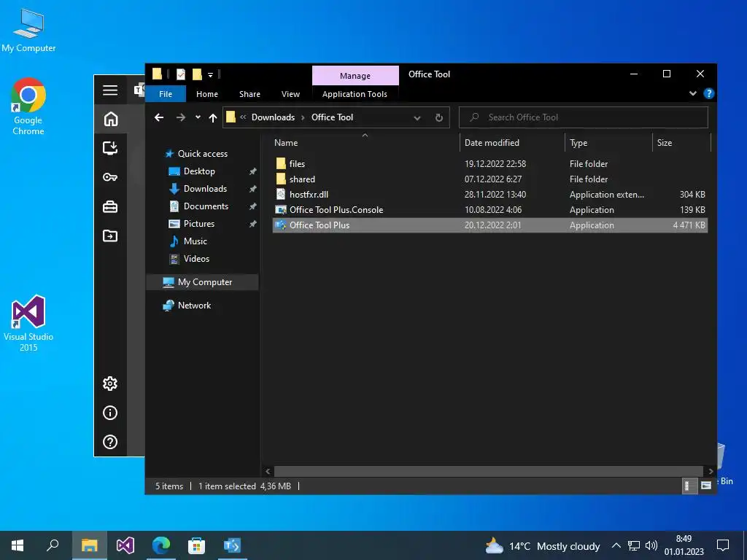
Task: Click Office Tool breadcrumb segment
Action: (332, 117)
